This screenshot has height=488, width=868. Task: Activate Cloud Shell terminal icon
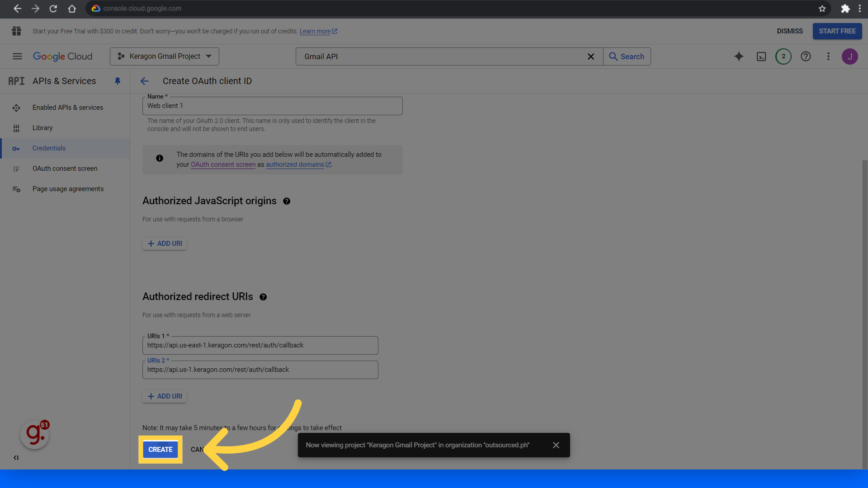point(761,56)
